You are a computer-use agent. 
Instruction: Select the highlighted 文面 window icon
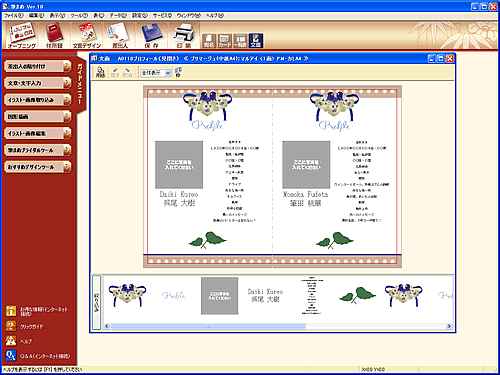[256, 41]
